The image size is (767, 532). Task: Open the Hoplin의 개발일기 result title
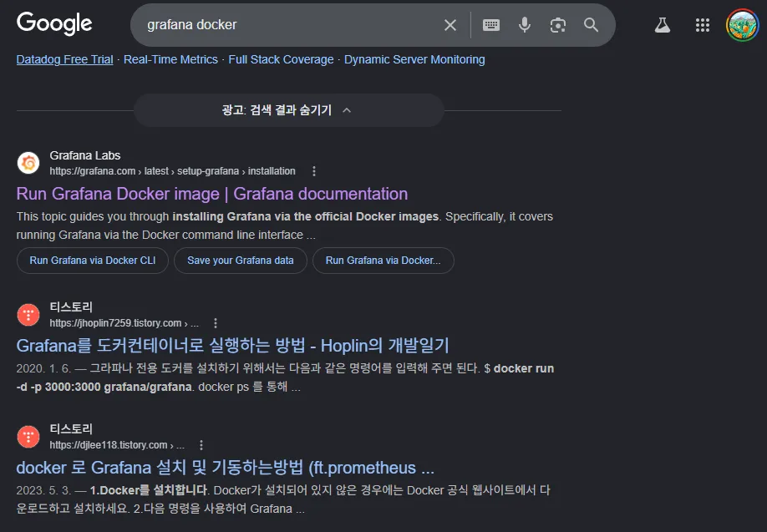pos(232,346)
